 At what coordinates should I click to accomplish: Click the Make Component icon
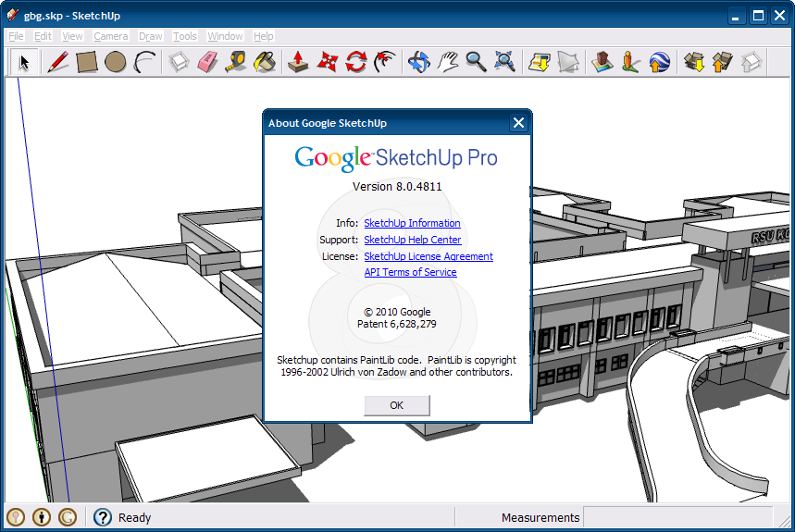179,62
